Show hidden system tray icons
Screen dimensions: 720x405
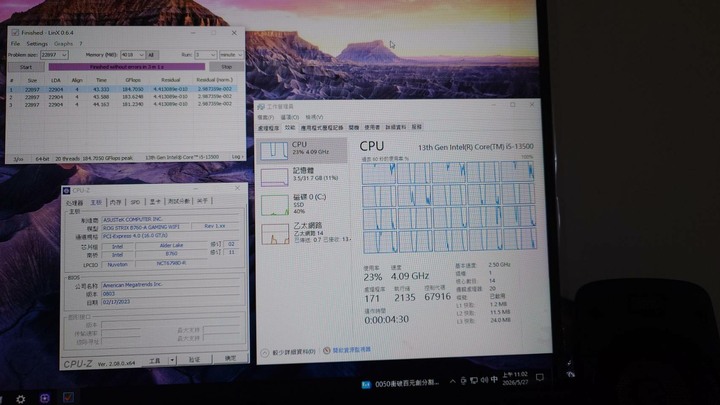(453, 381)
